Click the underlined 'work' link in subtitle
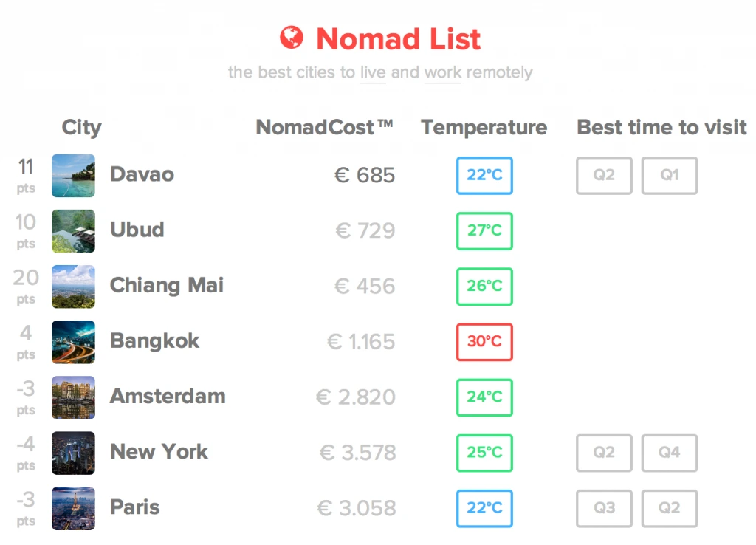 (x=443, y=72)
